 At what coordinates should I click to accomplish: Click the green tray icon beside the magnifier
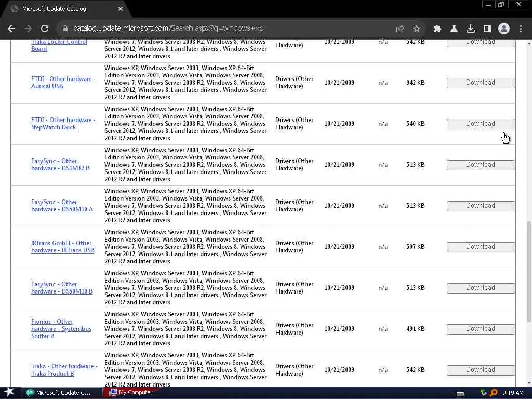(x=484, y=393)
